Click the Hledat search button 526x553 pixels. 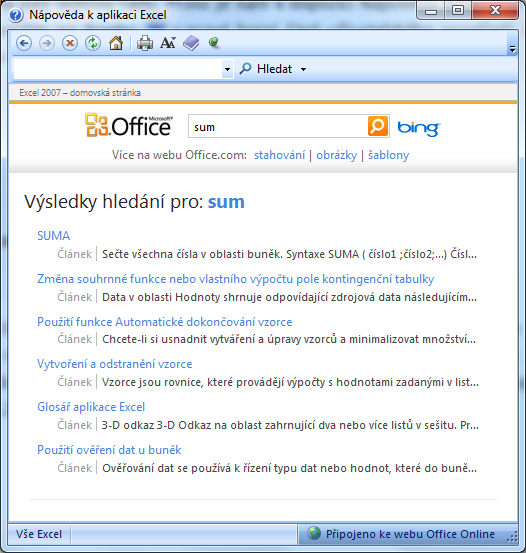(x=266, y=69)
